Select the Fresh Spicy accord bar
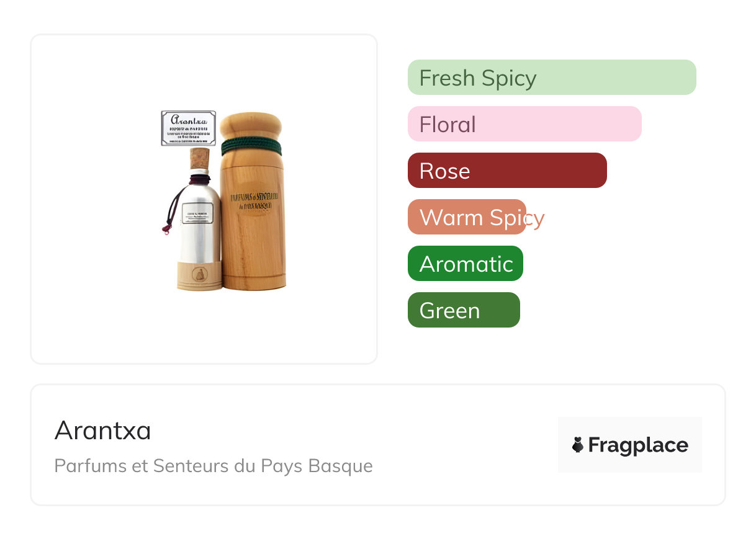Screen dimensions: 756x536 tap(551, 78)
